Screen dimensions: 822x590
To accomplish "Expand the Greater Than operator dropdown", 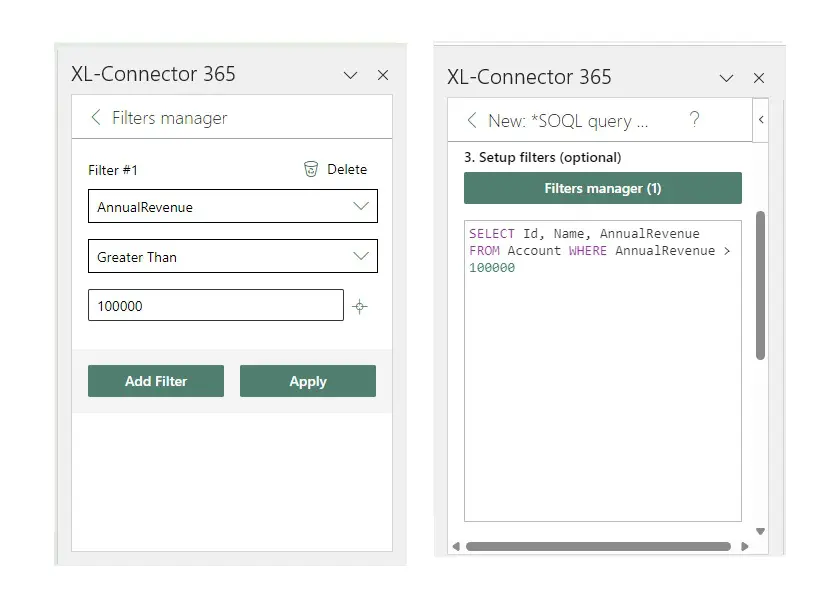I will coord(361,256).
